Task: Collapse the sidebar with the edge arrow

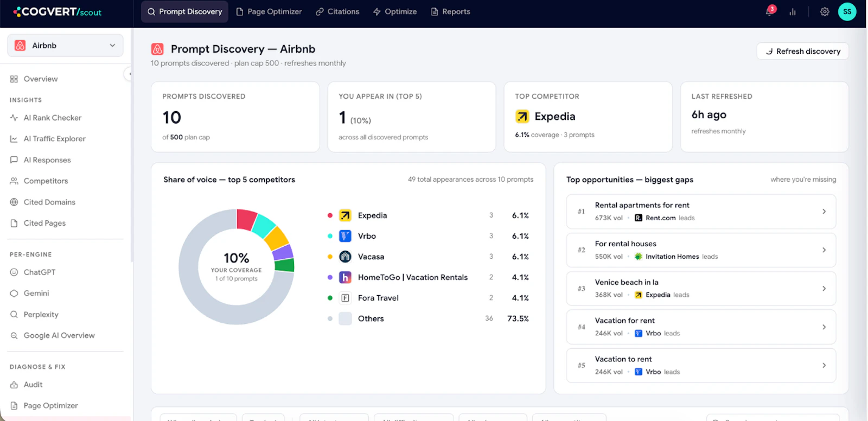Action: click(129, 74)
